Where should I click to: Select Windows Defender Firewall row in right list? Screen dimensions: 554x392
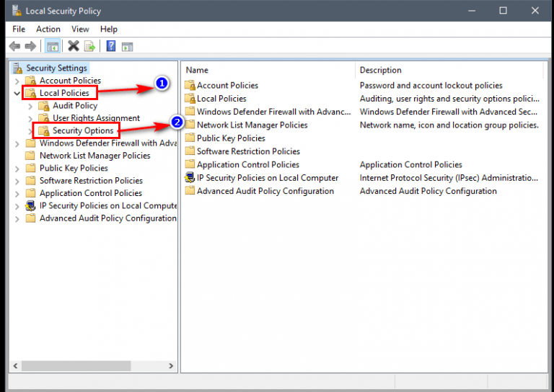[x=273, y=112]
